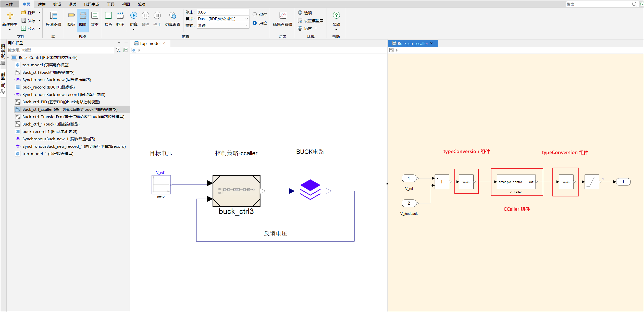Click the 新建模型 new model icon
Image resolution: width=644 pixels, height=312 pixels.
pyautogui.click(x=10, y=16)
